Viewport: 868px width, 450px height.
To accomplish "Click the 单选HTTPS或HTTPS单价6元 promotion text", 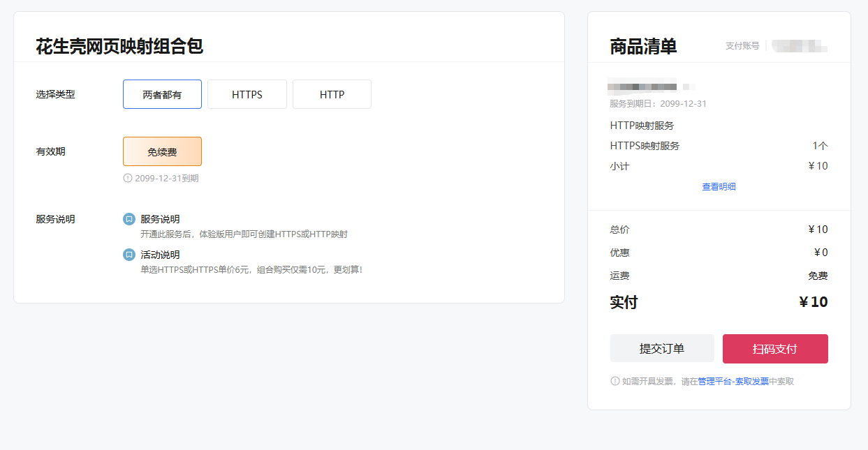I will [x=251, y=270].
